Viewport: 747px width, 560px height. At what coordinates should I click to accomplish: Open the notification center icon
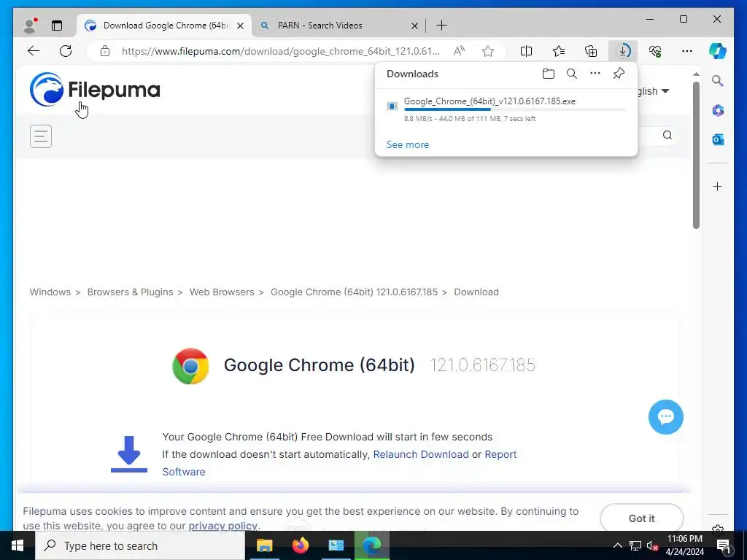(x=724, y=545)
